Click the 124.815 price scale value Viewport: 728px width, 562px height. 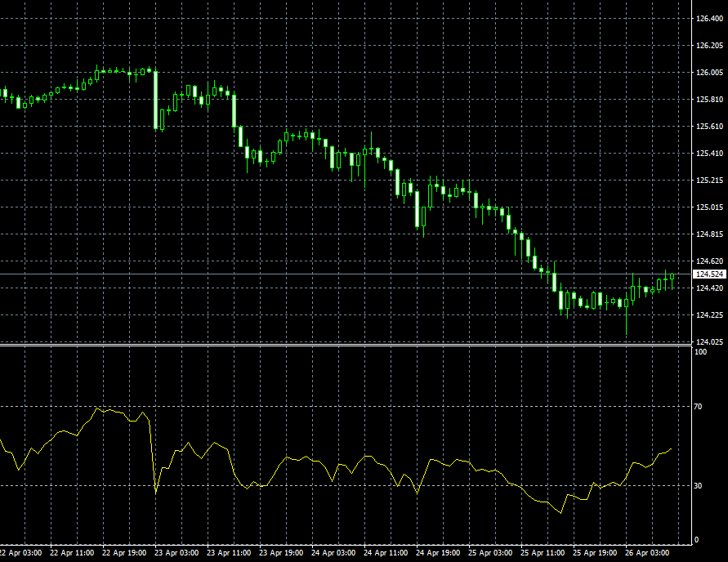[x=709, y=234]
